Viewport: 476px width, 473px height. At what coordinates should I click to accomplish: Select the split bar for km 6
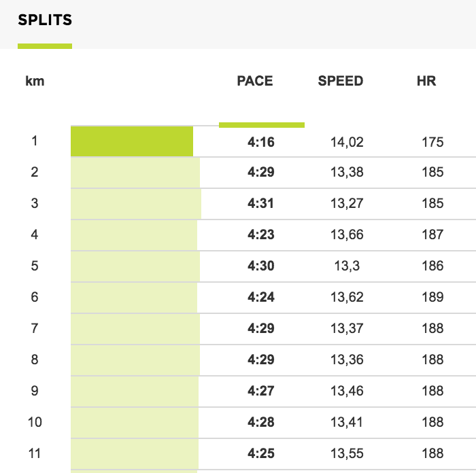134,298
